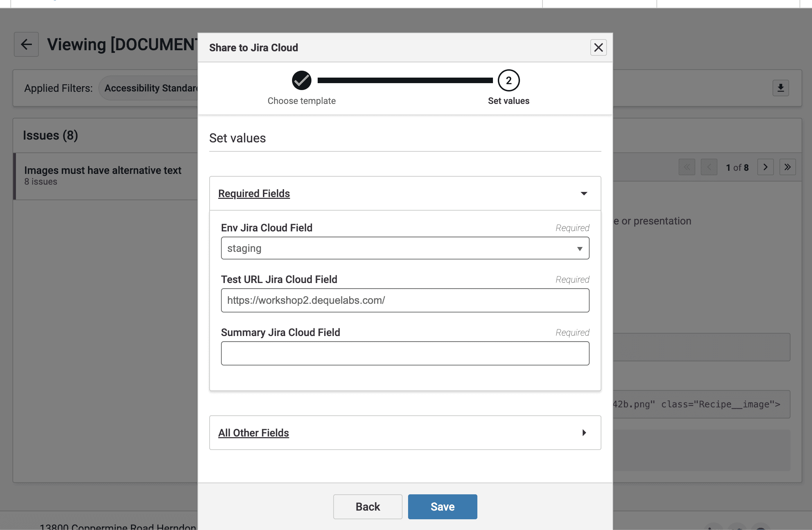The image size is (812, 530).
Task: Click the All Other Fields heading link
Action: (x=253, y=433)
